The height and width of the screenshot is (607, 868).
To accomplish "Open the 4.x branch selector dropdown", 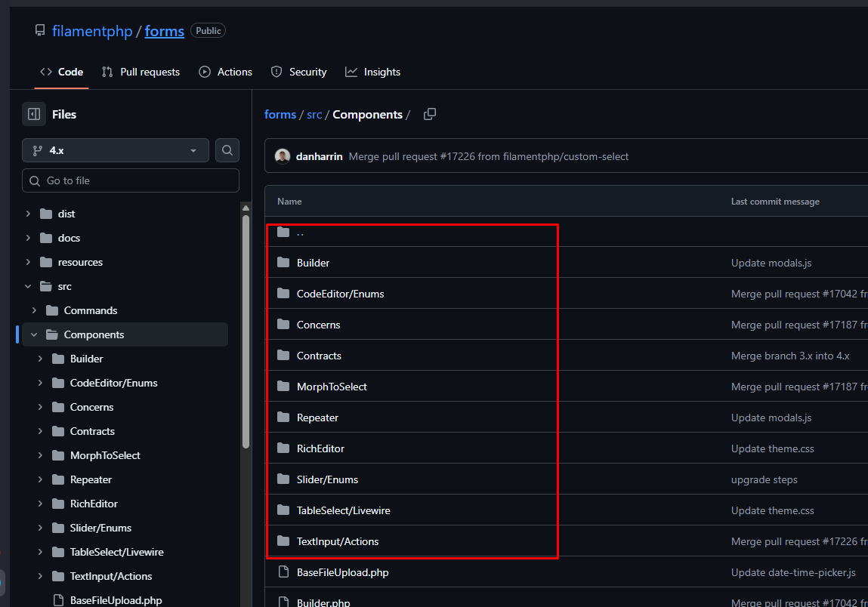I will tap(115, 150).
